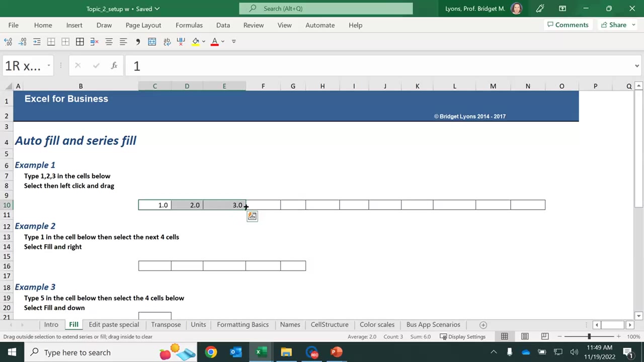644x362 pixels.
Task: Click the Ribbon Display Options icon
Action: point(562,9)
